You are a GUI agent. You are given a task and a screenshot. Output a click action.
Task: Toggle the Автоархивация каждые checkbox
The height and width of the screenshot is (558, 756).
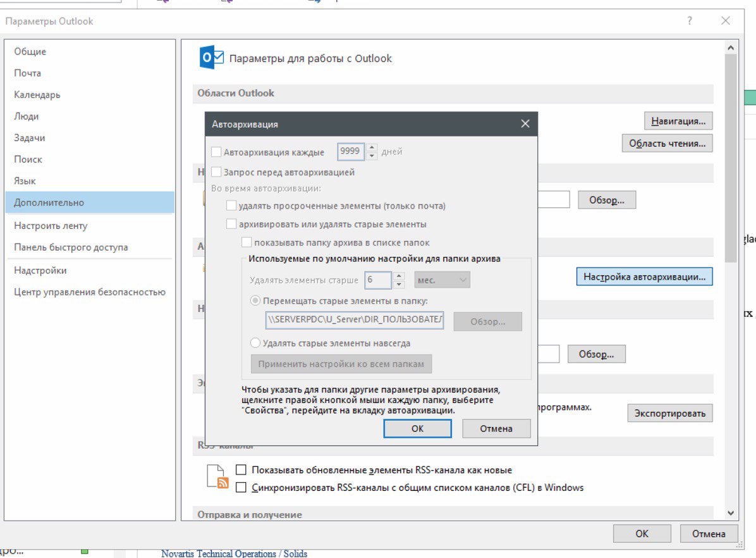point(216,152)
